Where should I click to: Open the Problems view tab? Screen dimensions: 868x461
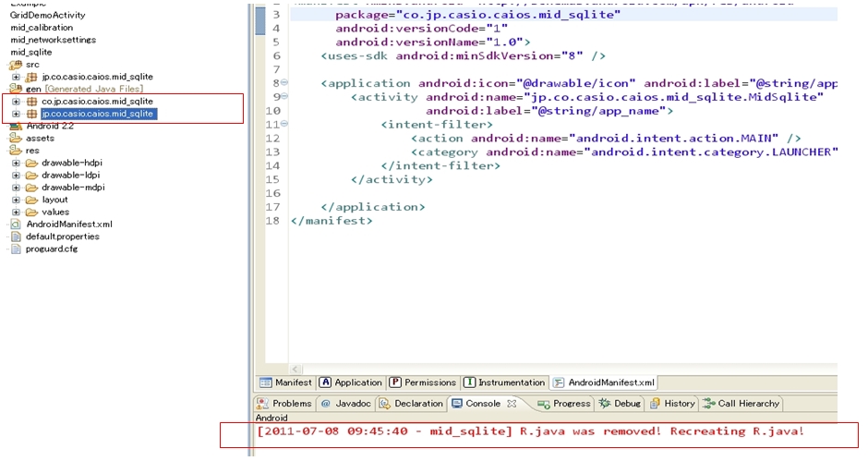(284, 404)
